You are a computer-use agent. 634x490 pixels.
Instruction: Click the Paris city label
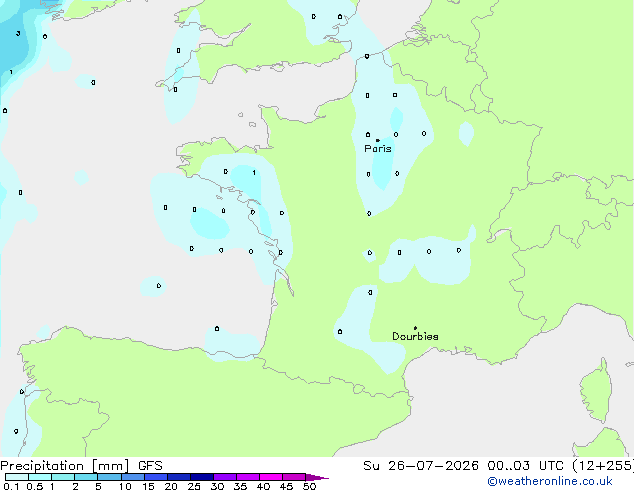point(378,149)
